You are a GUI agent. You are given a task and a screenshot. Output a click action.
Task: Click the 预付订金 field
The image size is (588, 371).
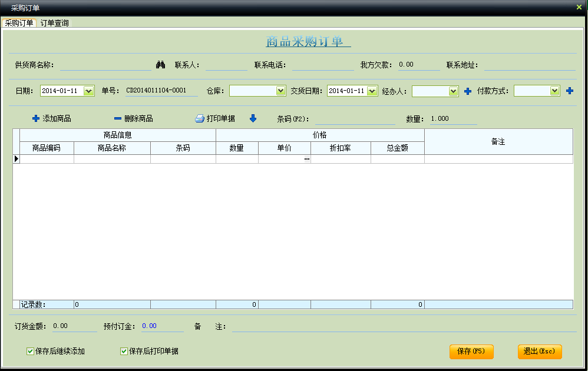(x=162, y=326)
